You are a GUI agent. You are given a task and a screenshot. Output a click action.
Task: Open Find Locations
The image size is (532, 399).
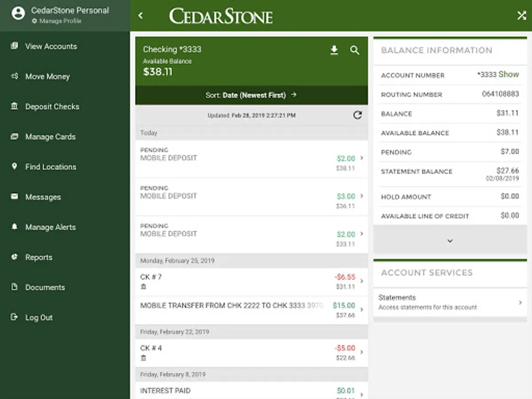[x=51, y=167]
